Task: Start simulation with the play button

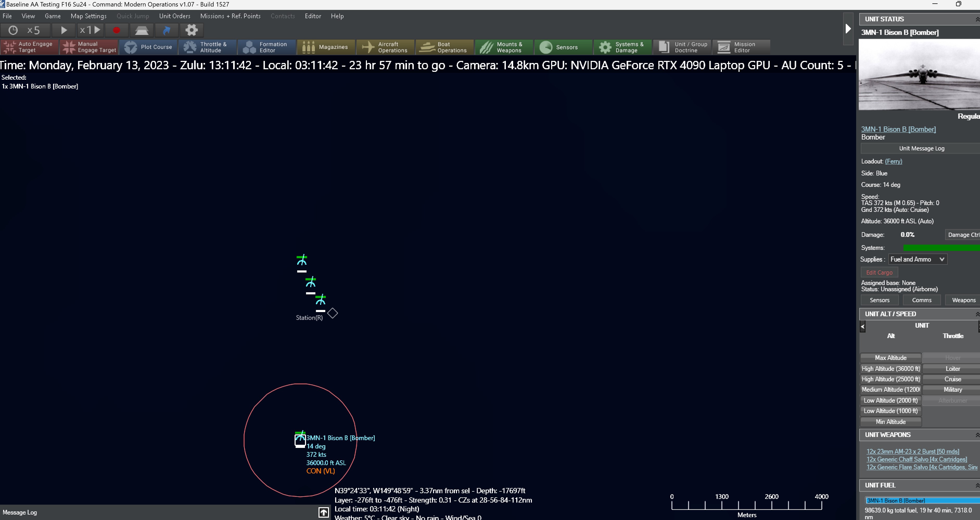Action: (63, 30)
